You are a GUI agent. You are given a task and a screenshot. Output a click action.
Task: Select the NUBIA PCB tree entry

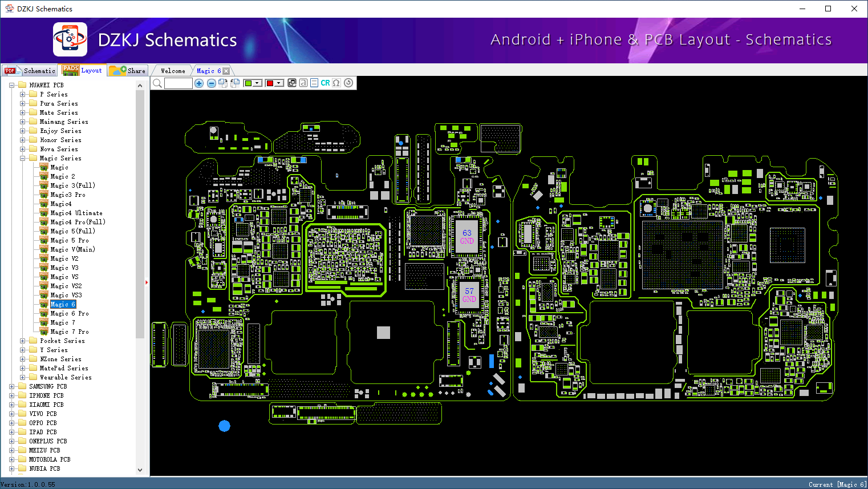[45, 468]
